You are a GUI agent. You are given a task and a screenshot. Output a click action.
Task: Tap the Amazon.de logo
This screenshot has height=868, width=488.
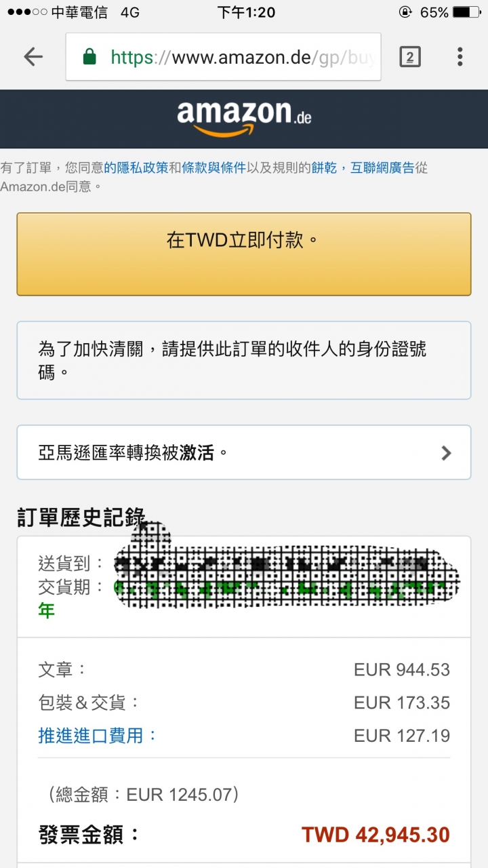(244, 118)
